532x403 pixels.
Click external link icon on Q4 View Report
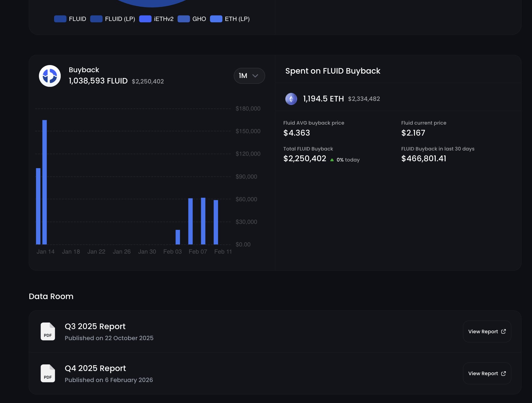503,373
